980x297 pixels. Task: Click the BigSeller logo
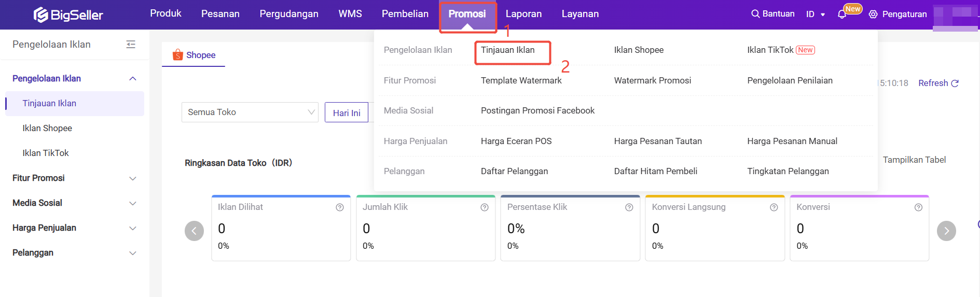tap(68, 15)
